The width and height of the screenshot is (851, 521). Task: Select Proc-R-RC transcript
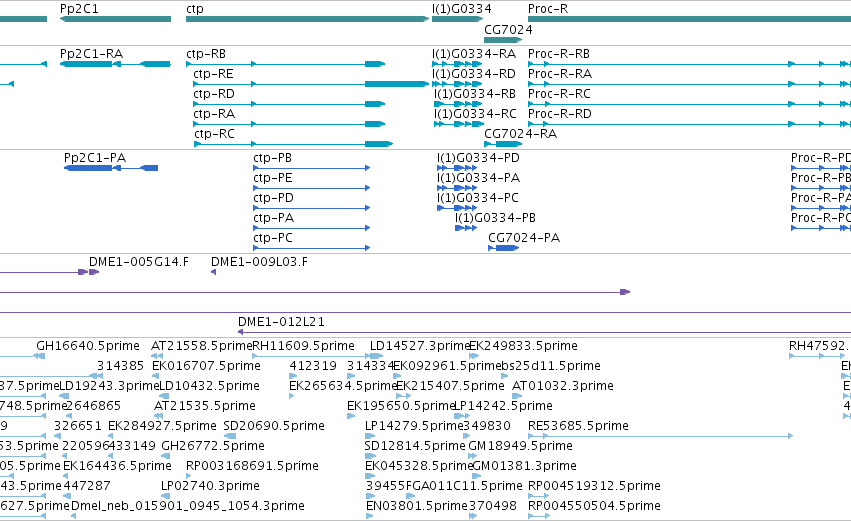(x=689, y=104)
